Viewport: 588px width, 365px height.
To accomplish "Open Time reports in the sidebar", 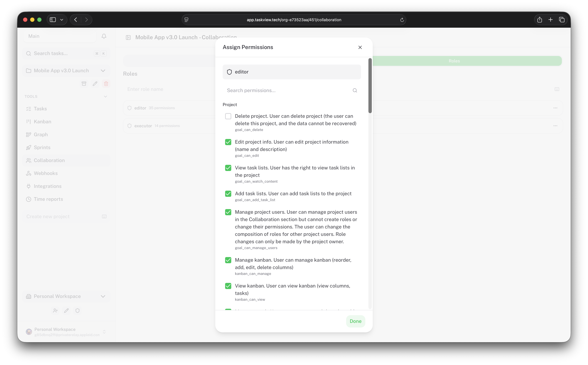I will coord(66,199).
